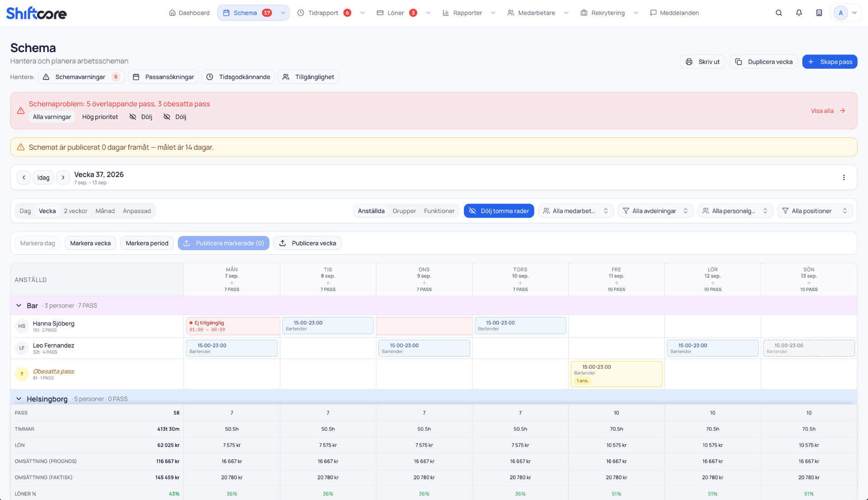Expand the Schema nav dropdown chevron
Image resolution: width=868 pixels, height=500 pixels.
click(x=283, y=13)
